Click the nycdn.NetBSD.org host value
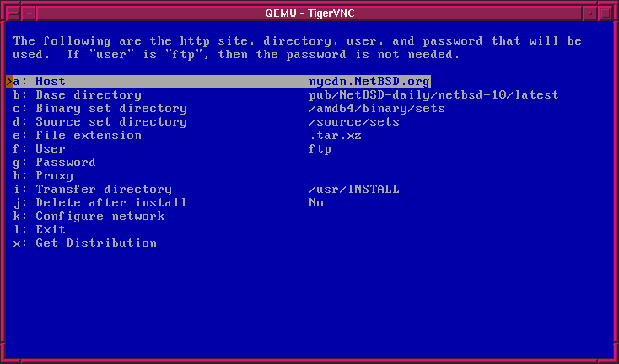 tap(369, 82)
